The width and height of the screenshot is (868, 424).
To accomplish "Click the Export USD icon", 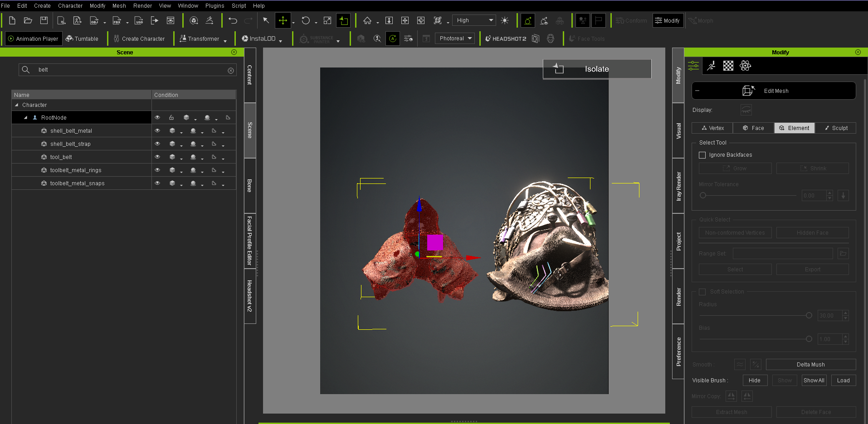I will [x=139, y=20].
